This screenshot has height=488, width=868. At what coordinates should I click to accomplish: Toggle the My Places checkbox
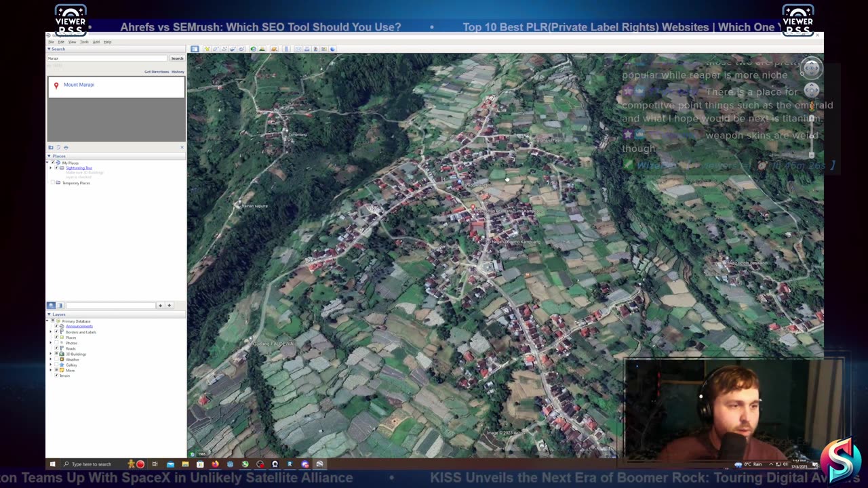[x=53, y=163]
